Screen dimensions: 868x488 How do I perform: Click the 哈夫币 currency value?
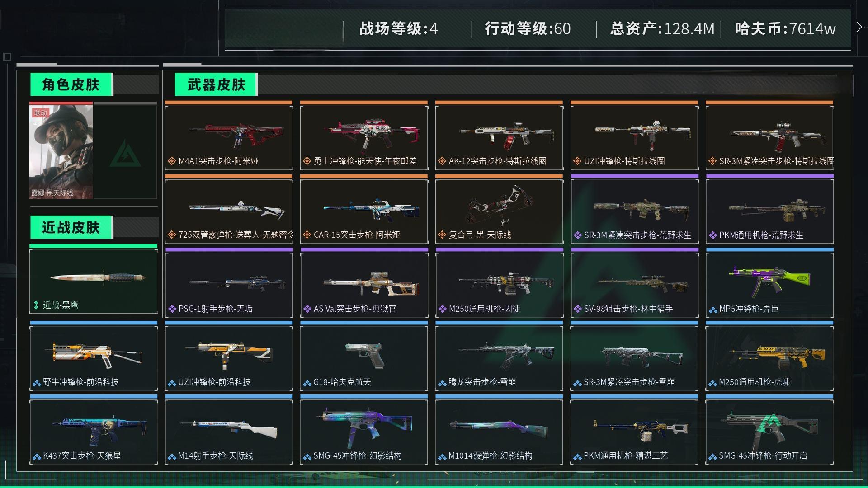(x=786, y=29)
